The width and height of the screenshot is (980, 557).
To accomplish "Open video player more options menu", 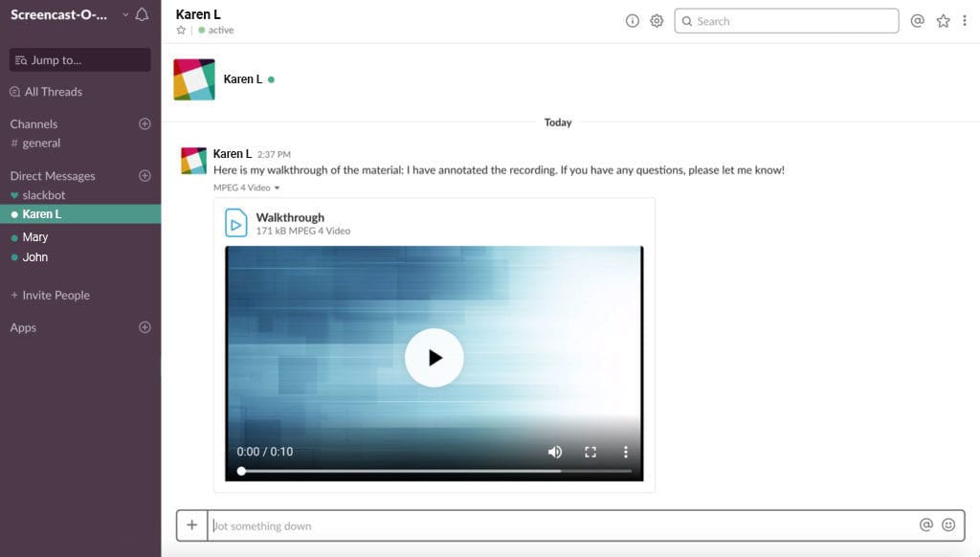I will pyautogui.click(x=625, y=452).
